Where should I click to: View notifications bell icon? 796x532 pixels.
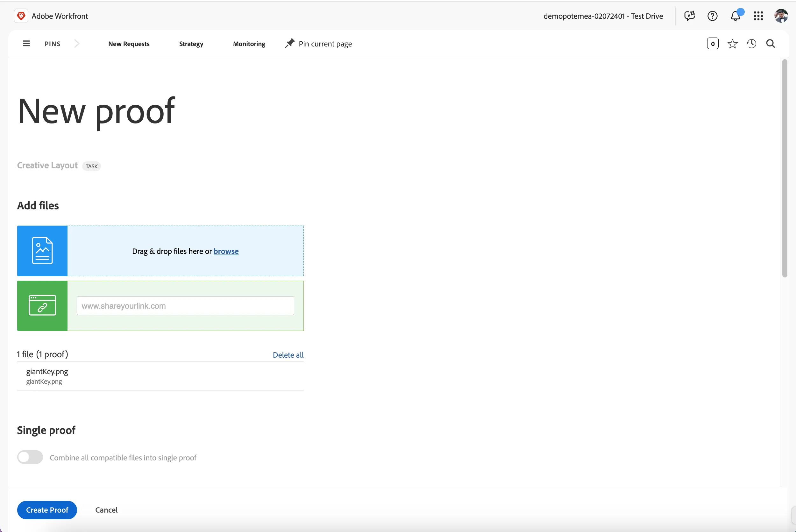(736, 16)
